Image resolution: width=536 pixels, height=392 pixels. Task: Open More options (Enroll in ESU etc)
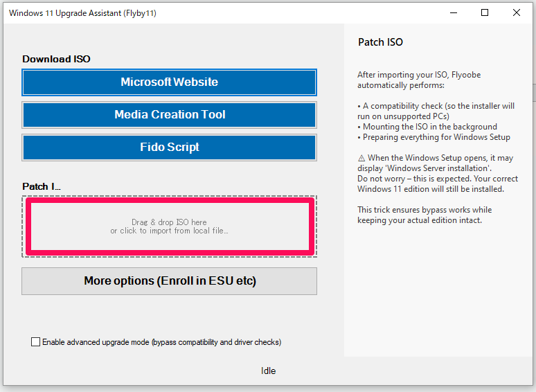pyautogui.click(x=170, y=281)
